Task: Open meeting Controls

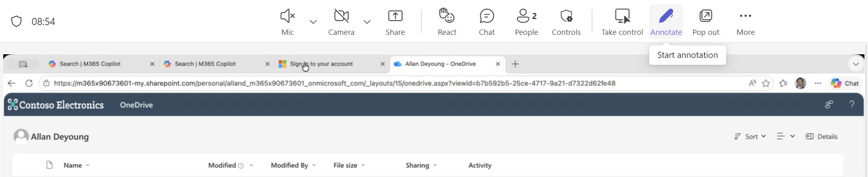Action: pos(566,22)
